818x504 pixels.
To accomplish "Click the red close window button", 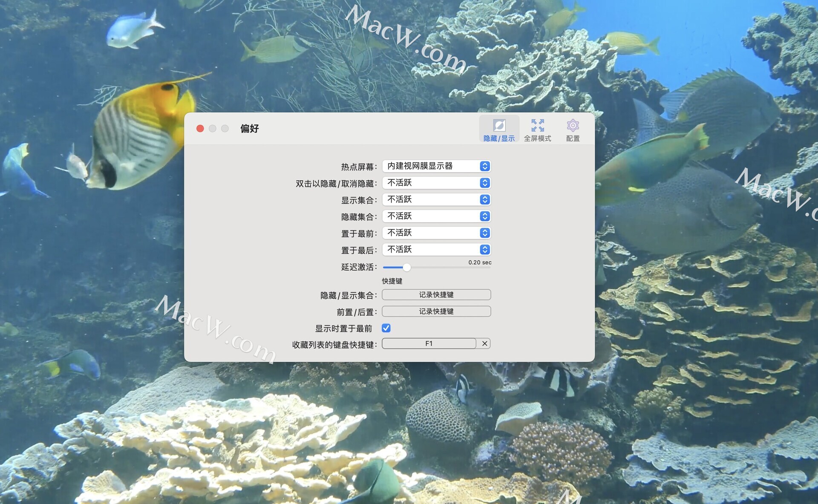I will click(x=200, y=129).
